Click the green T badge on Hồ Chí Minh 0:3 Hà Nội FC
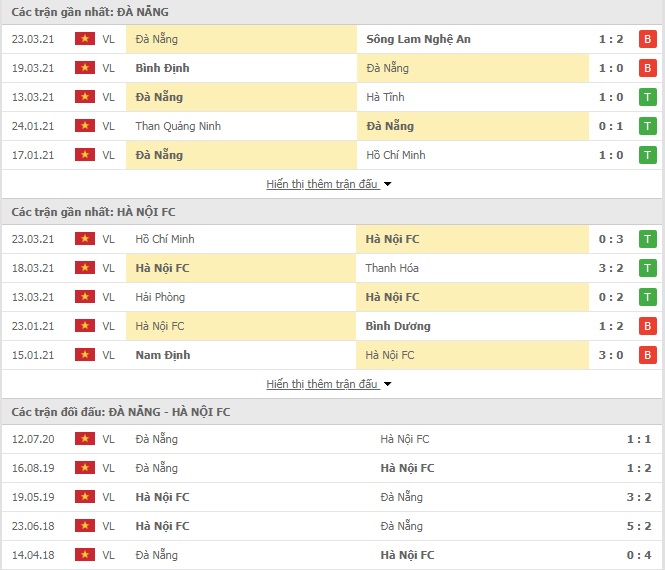 pyautogui.click(x=647, y=239)
